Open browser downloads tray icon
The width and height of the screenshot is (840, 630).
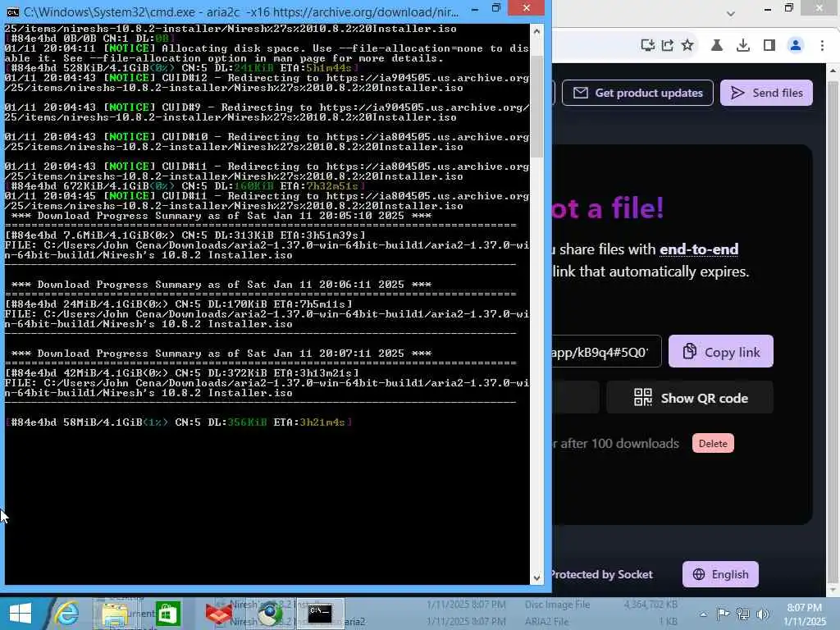tap(743, 46)
